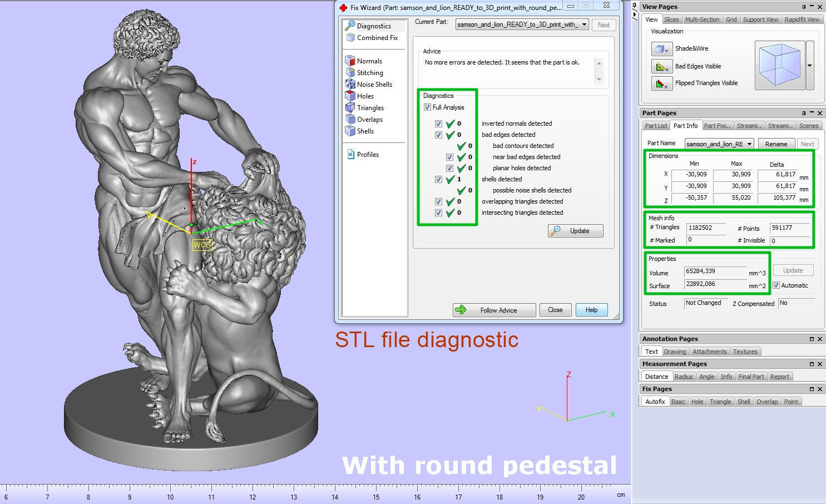Open the Angle measurement tab

tap(707, 377)
